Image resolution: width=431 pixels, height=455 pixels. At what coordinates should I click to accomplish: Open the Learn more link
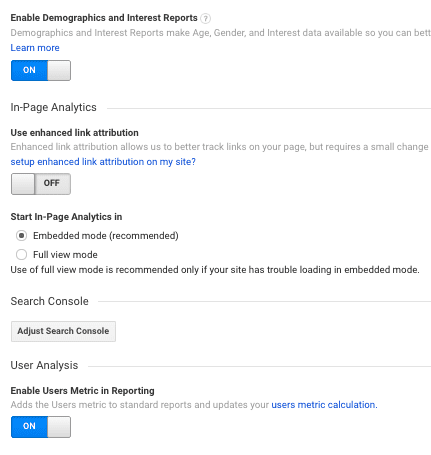(35, 48)
